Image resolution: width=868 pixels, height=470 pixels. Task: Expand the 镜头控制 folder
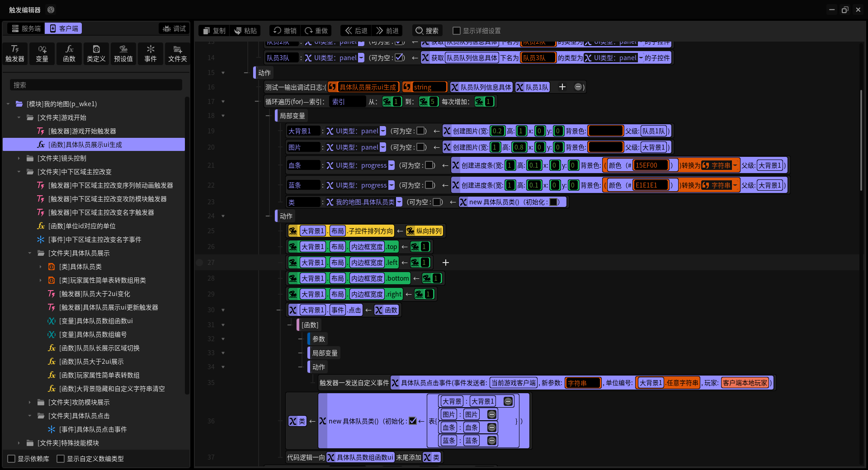point(19,158)
